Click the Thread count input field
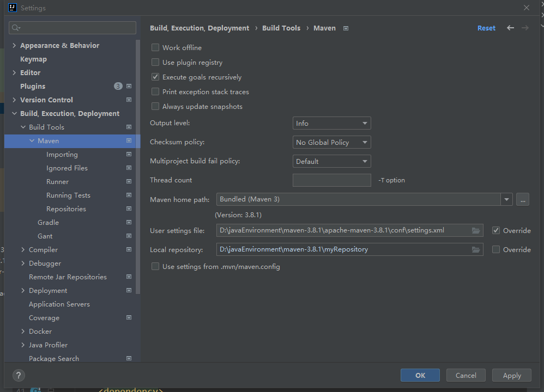This screenshot has width=544, height=392. [x=331, y=180]
